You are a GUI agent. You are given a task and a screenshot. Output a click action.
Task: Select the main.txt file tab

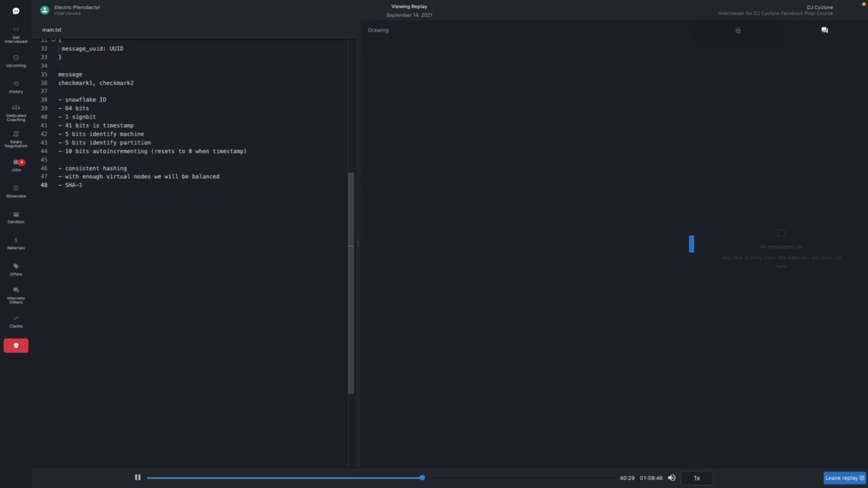(x=52, y=30)
